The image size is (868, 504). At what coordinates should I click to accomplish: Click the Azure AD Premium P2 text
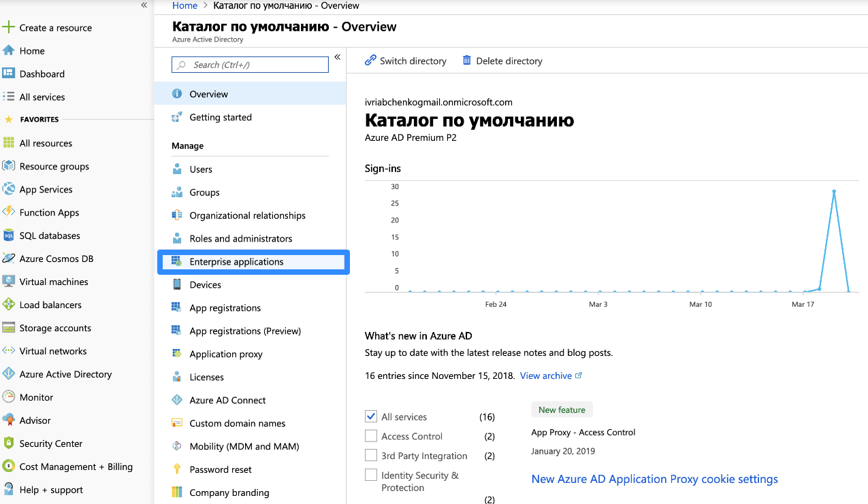(411, 137)
